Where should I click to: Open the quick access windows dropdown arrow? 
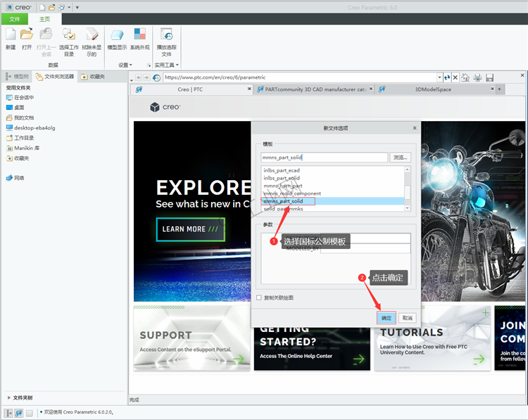click(x=69, y=8)
